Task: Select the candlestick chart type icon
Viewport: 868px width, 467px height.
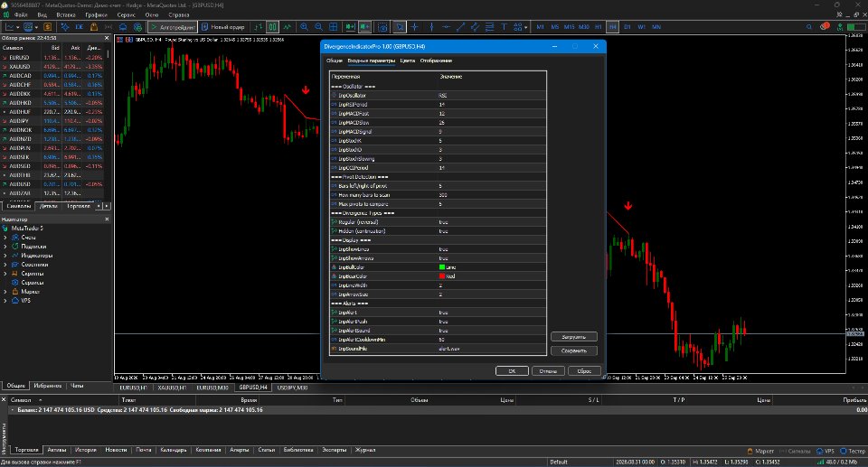Action: coord(272,26)
